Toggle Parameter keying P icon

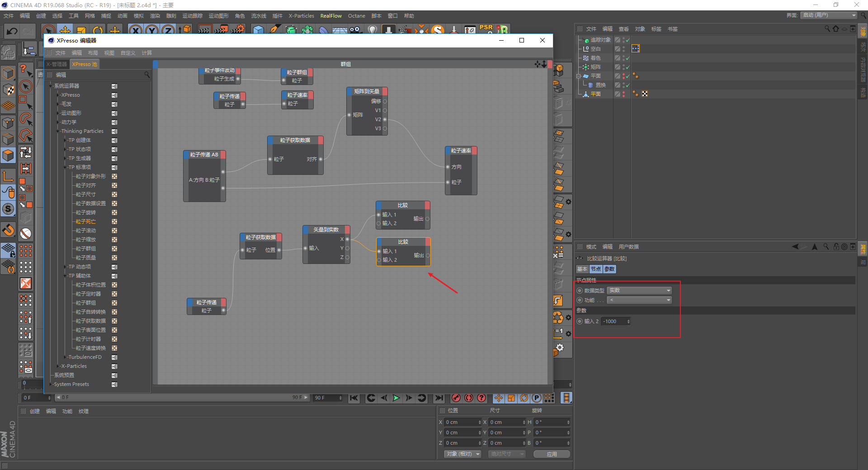[537, 398]
